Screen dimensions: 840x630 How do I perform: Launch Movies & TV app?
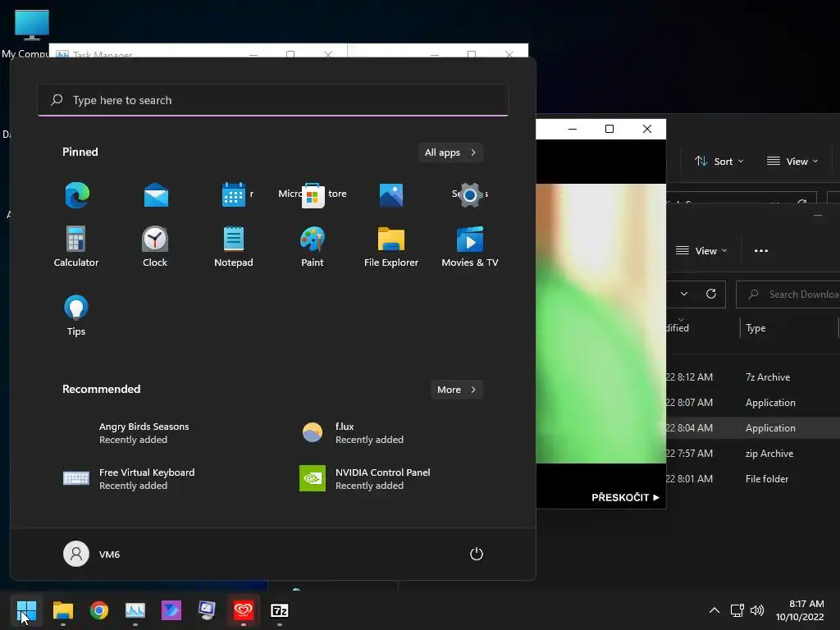(x=470, y=247)
